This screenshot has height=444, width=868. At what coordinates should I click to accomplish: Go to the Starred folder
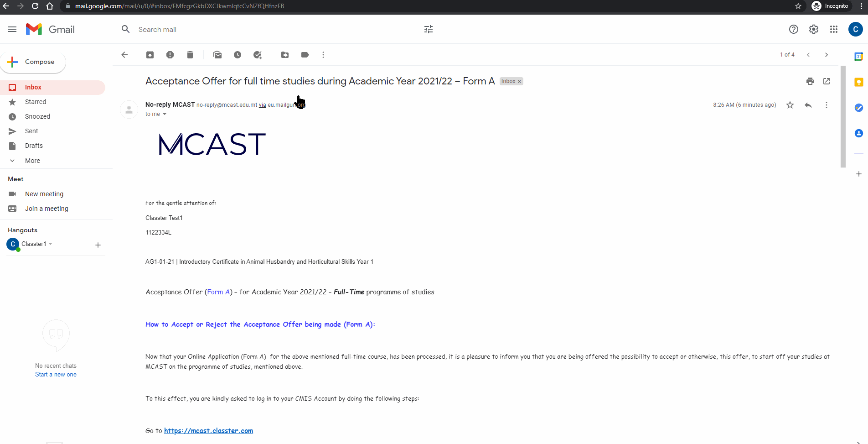(x=36, y=102)
